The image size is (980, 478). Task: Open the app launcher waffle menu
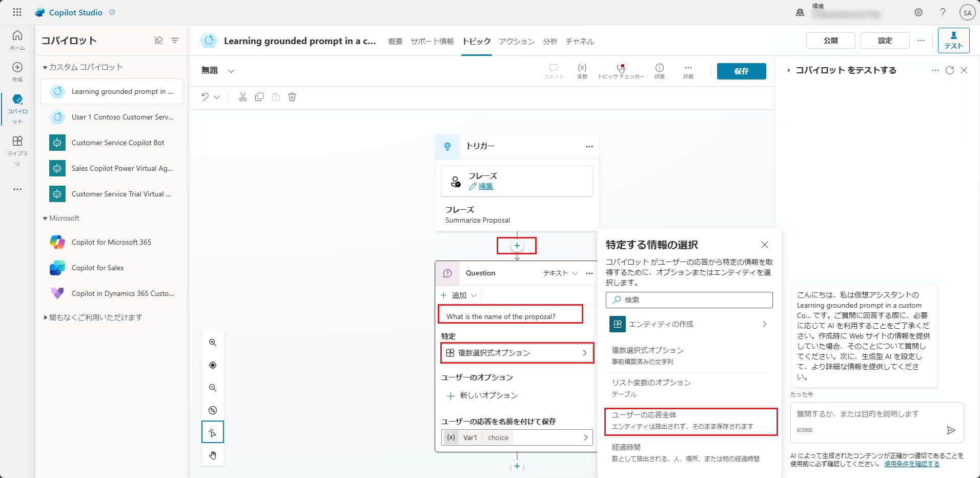(17, 12)
